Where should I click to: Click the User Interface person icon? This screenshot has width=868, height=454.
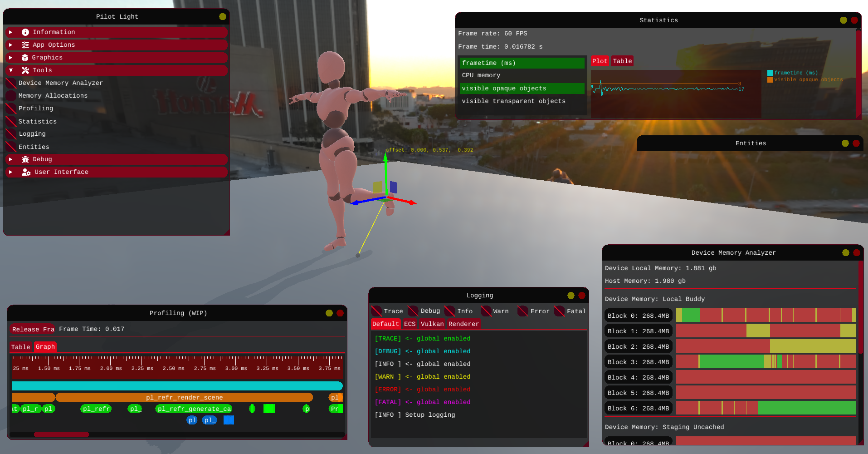[26, 172]
